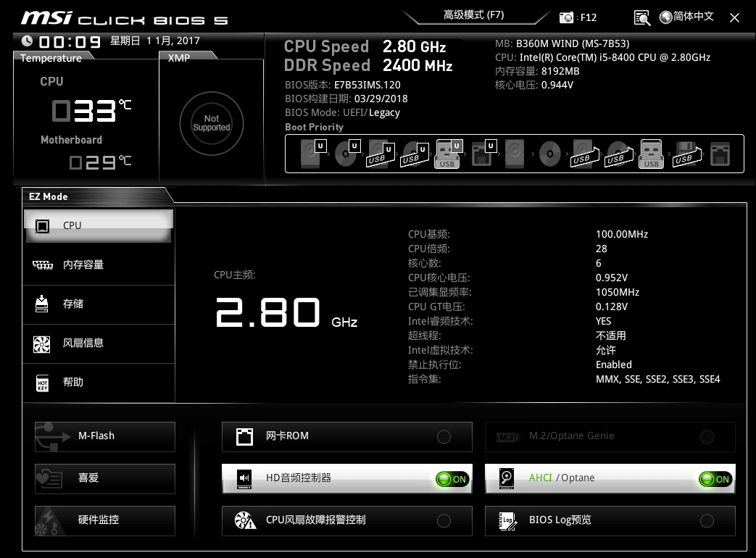
Task: Select the legacy USB hard disk boot icon
Action: click(x=586, y=154)
